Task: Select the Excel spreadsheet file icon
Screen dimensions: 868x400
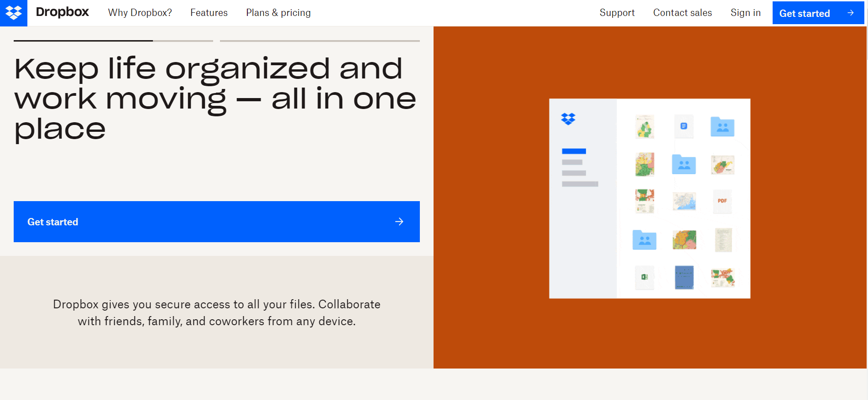Action: [644, 277]
